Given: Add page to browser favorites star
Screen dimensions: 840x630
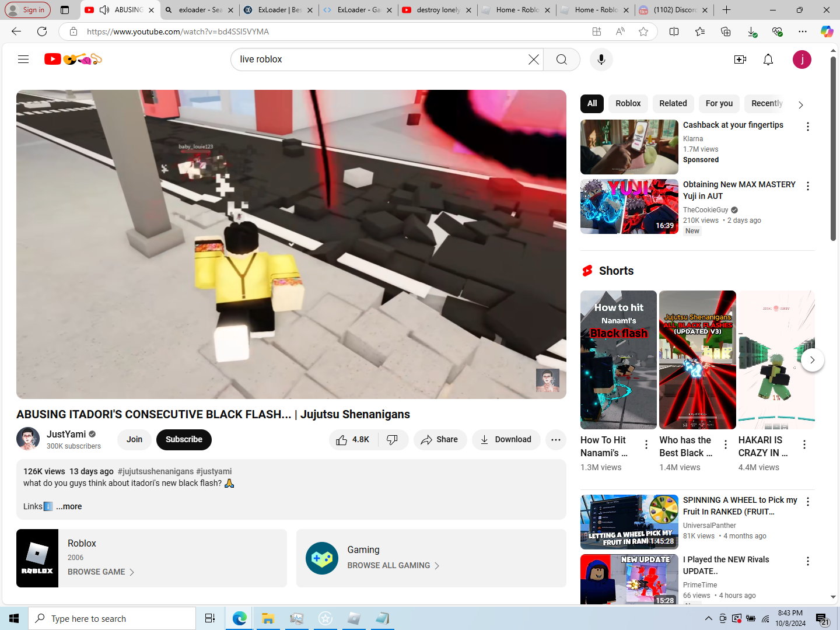Looking at the screenshot, I should coord(643,32).
